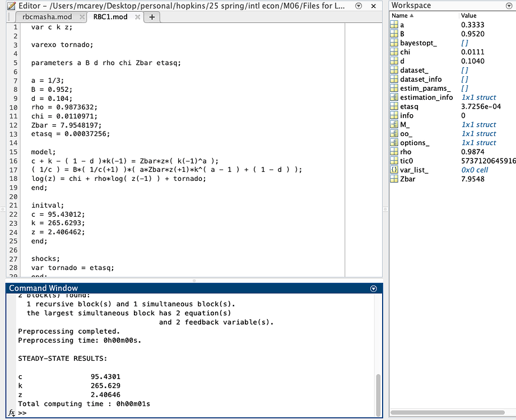Select the 0x0 cell value of var_list_

pos(475,170)
